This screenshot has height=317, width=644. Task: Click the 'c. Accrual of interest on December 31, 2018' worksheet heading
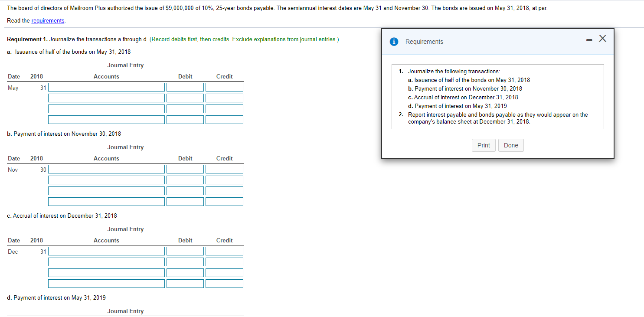pos(62,216)
